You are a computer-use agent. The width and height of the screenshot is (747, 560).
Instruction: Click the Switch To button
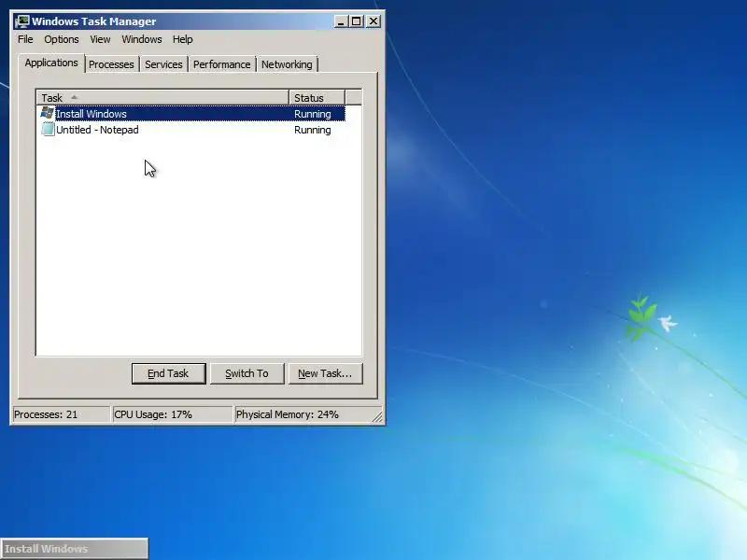(x=247, y=373)
